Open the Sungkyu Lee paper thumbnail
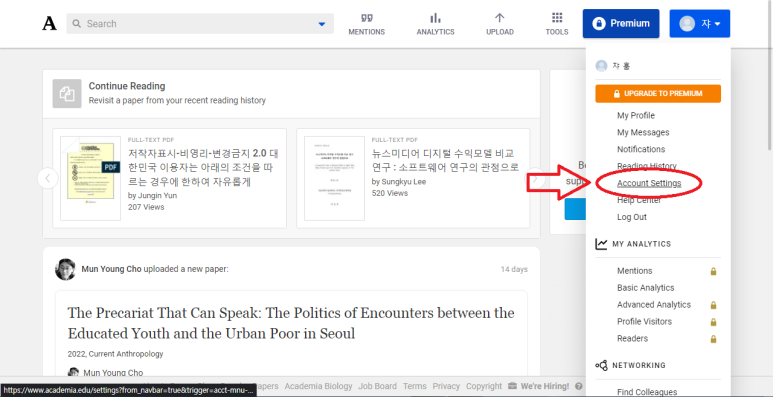Image resolution: width=773 pixels, height=397 pixels. click(334, 178)
